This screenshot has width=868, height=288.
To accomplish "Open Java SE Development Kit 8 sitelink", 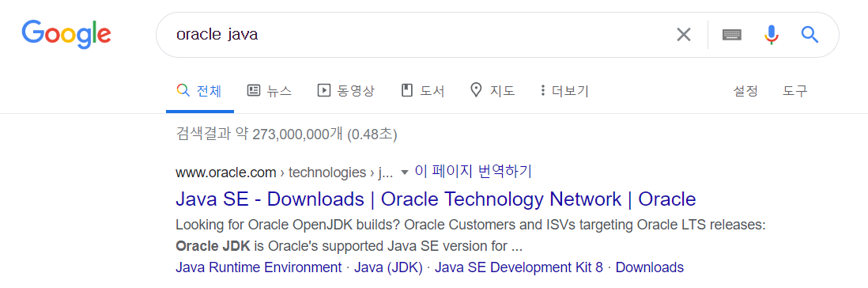I will (x=519, y=267).
